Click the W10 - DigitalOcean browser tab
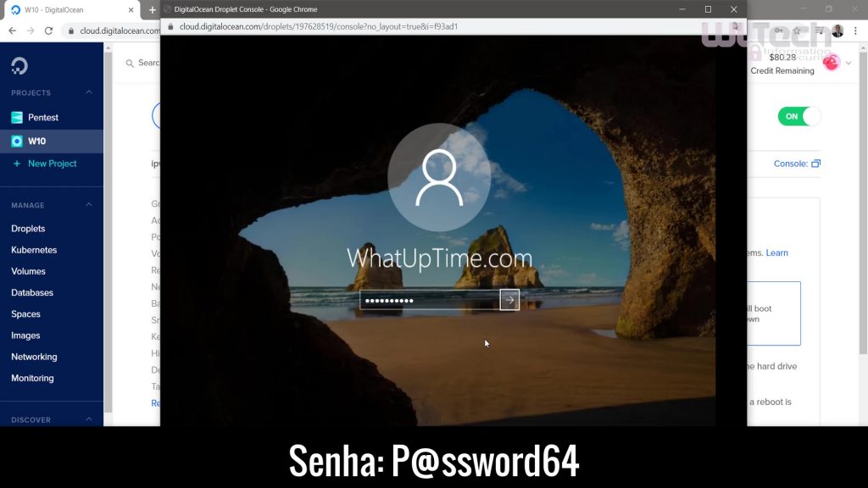This screenshot has height=488, width=868. coord(72,10)
